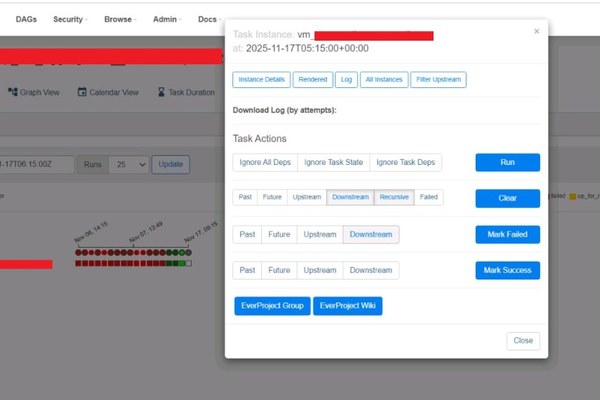Open the task Log
This screenshot has height=400, width=600.
coord(346,80)
